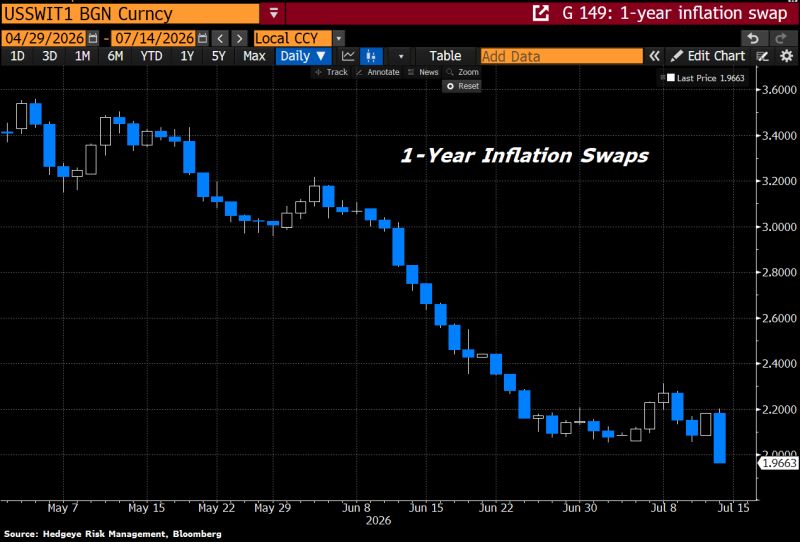The image size is (800, 542).
Task: Select the 1D range tab
Action: [17, 56]
